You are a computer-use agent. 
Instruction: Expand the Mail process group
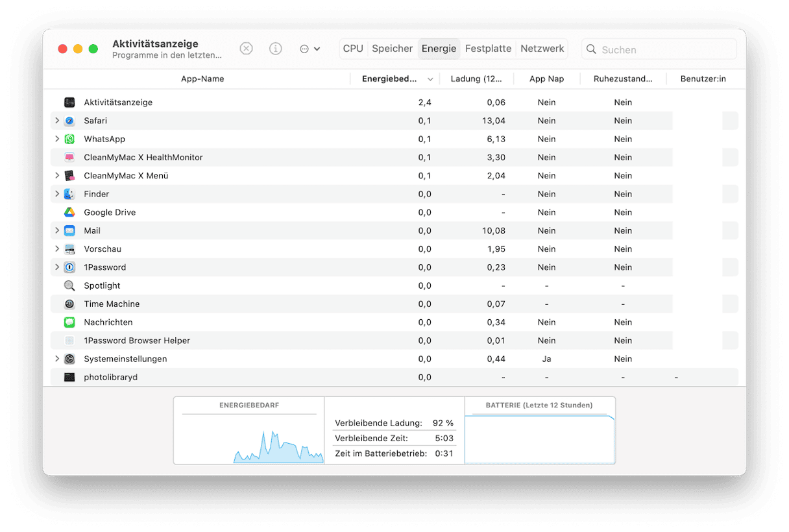pyautogui.click(x=57, y=230)
